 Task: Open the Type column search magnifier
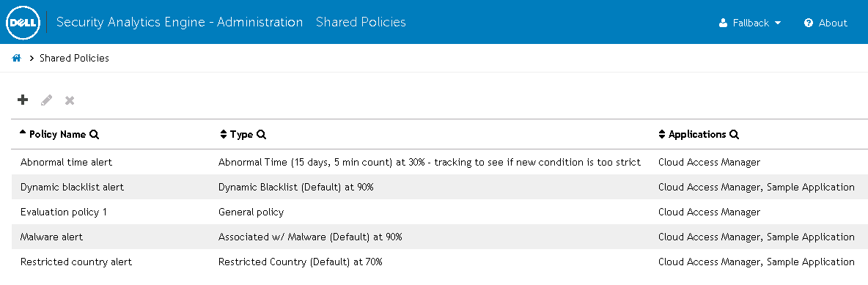pyautogui.click(x=261, y=135)
